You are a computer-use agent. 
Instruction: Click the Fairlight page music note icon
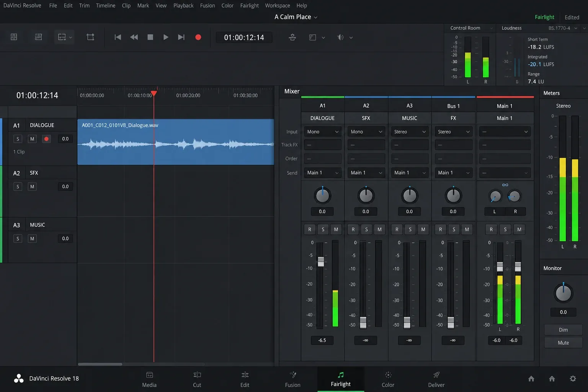click(x=341, y=375)
